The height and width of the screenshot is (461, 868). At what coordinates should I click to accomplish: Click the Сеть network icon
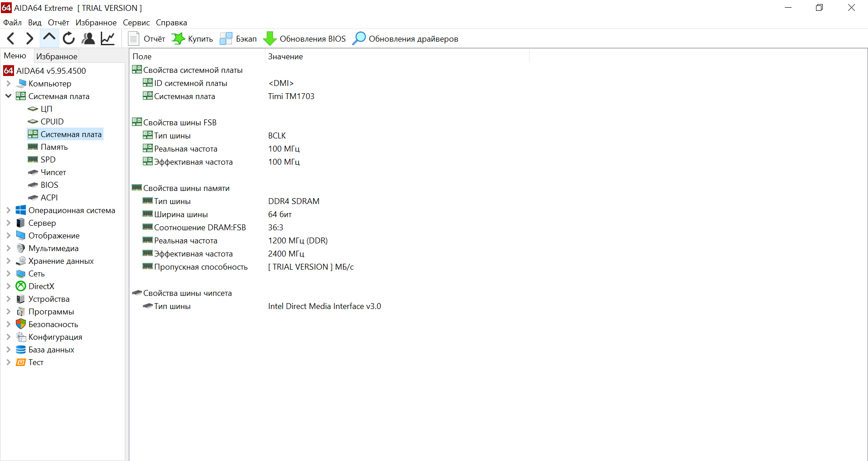pyautogui.click(x=21, y=273)
